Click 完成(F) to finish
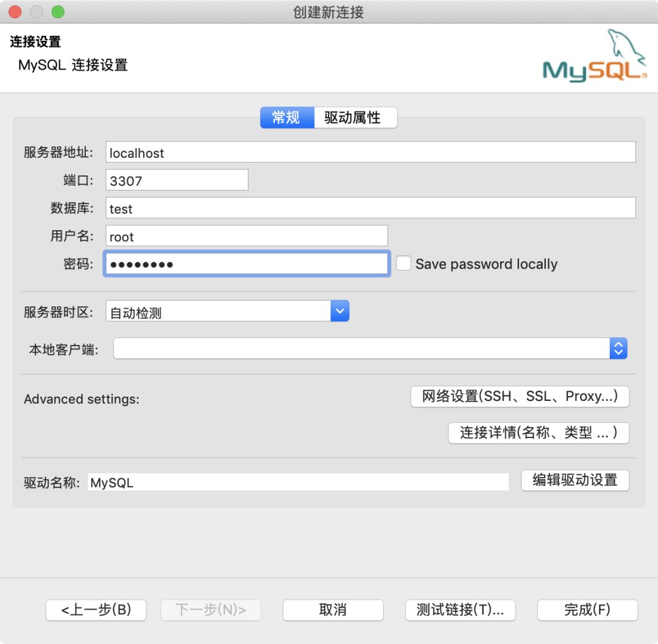Screen dimensions: 658x644 coord(587,610)
